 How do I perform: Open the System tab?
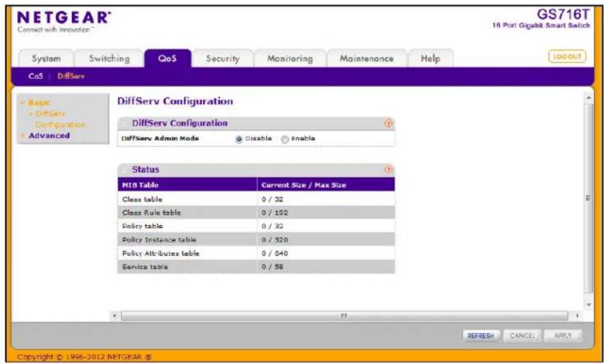pyautogui.click(x=46, y=59)
